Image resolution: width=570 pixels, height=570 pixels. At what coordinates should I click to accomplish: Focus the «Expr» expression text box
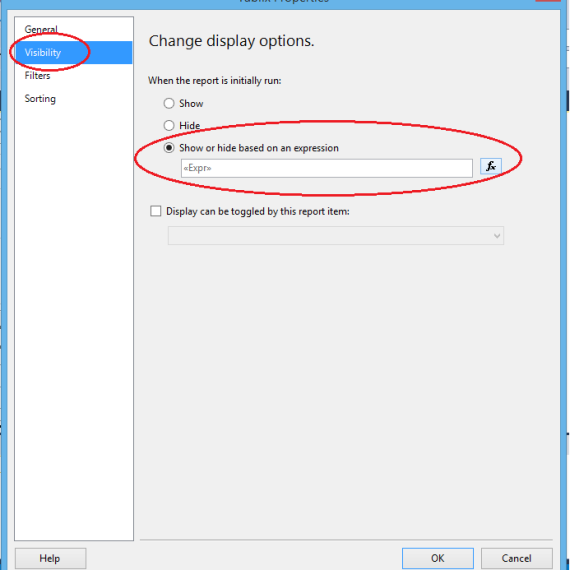pos(327,168)
